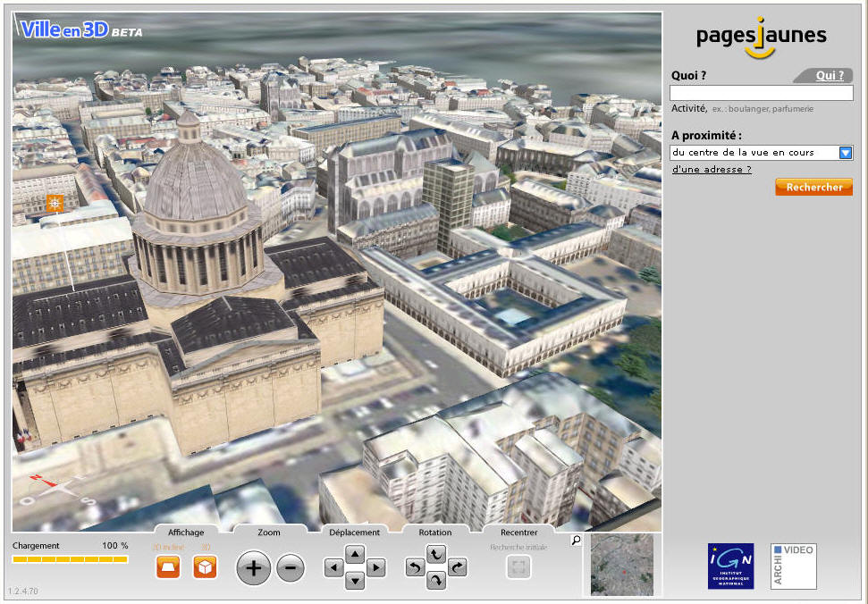The image size is (868, 604).
Task: Zoom out with the minus button
Action: coord(291,567)
